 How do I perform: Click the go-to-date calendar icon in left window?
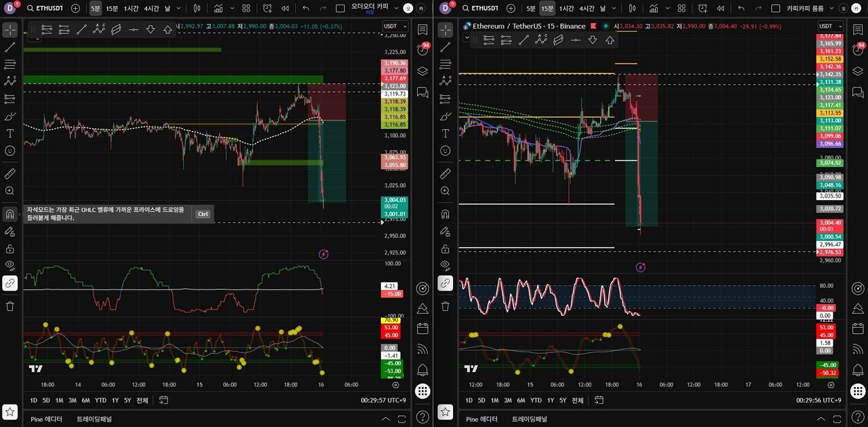pyautogui.click(x=163, y=400)
